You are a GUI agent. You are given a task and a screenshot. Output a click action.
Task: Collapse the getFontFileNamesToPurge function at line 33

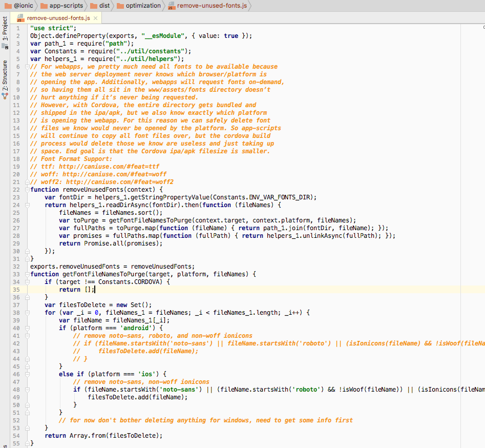coord(27,274)
